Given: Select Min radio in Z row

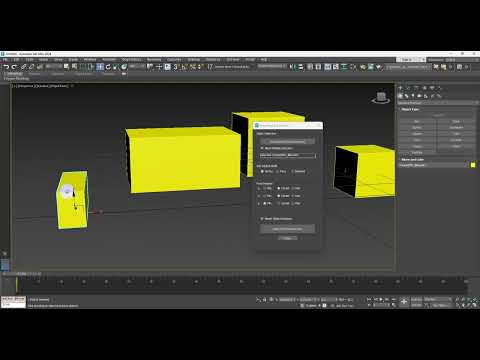Looking at the screenshot, I should (265, 203).
